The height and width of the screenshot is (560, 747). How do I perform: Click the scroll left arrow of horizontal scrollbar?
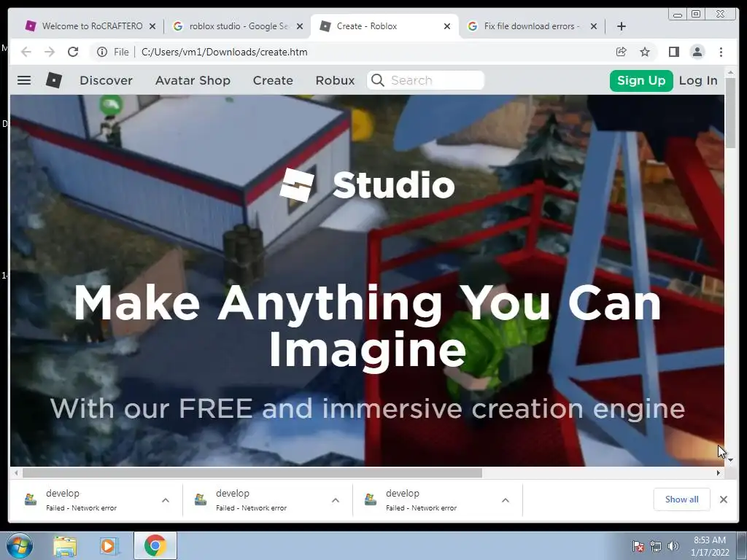16,472
